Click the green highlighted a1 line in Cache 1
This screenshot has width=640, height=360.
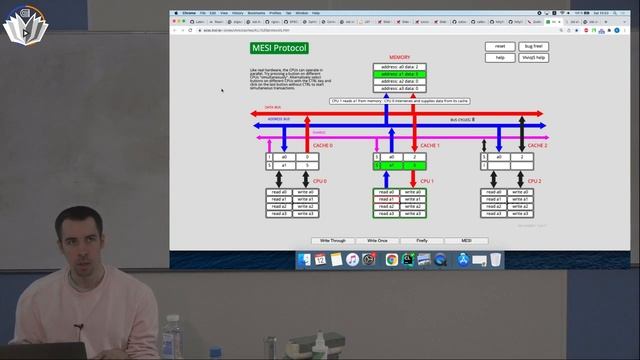pyautogui.click(x=400, y=166)
